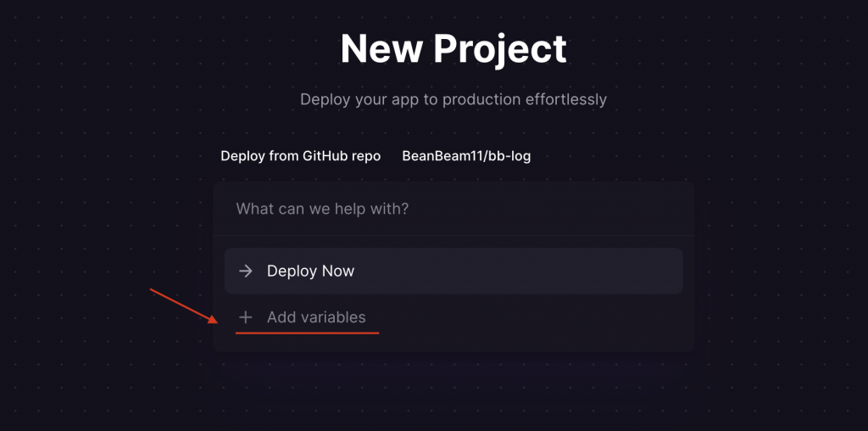868x431 pixels.
Task: Click the 'Project' word in the title
Action: (x=500, y=48)
